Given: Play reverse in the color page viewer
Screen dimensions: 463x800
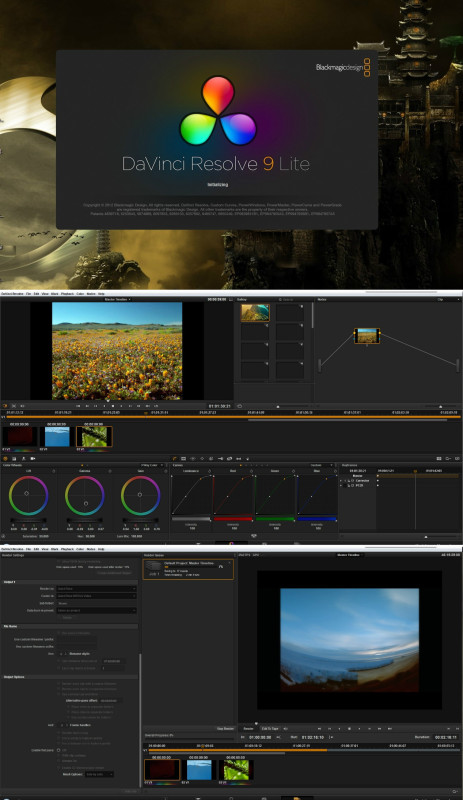Looking at the screenshot, I should point(104,406).
